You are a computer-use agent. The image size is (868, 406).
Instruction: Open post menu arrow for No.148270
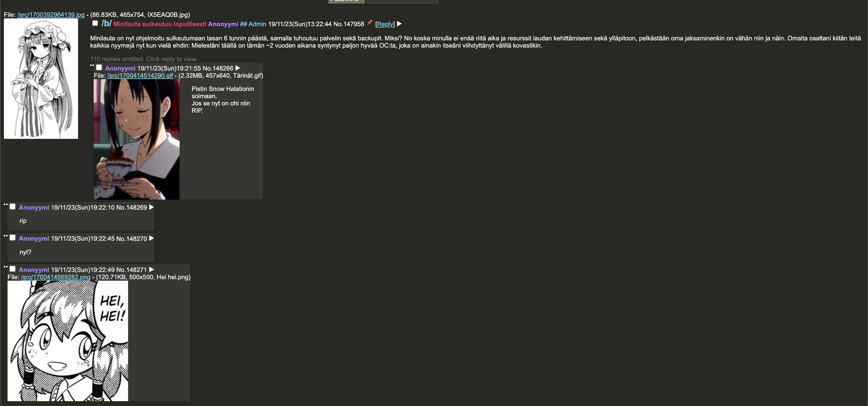coord(152,238)
